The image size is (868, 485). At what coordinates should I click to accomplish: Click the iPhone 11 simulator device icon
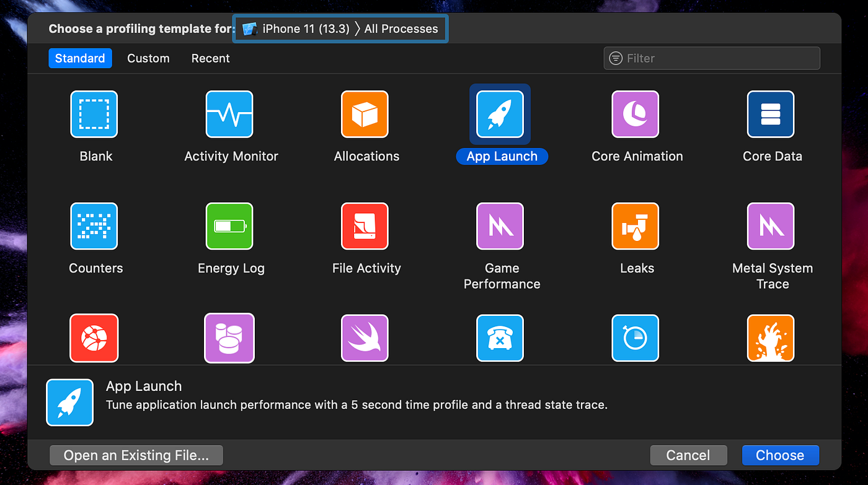click(x=250, y=29)
